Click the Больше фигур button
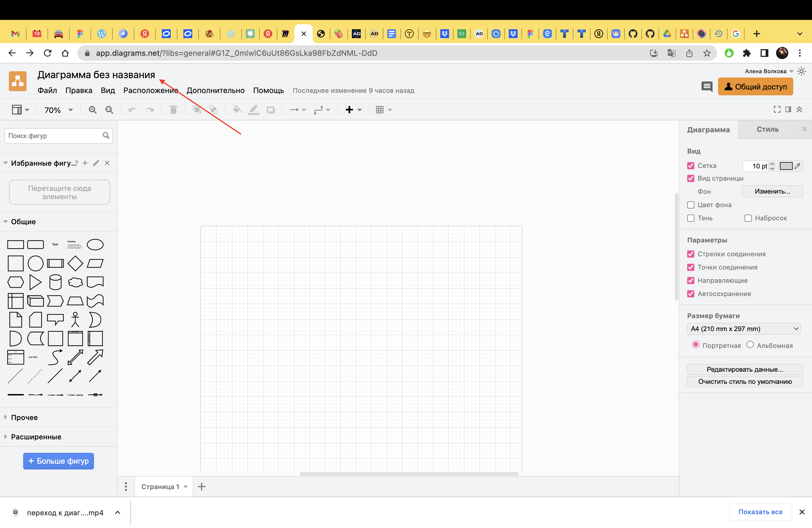The width and height of the screenshot is (812, 528). point(58,461)
